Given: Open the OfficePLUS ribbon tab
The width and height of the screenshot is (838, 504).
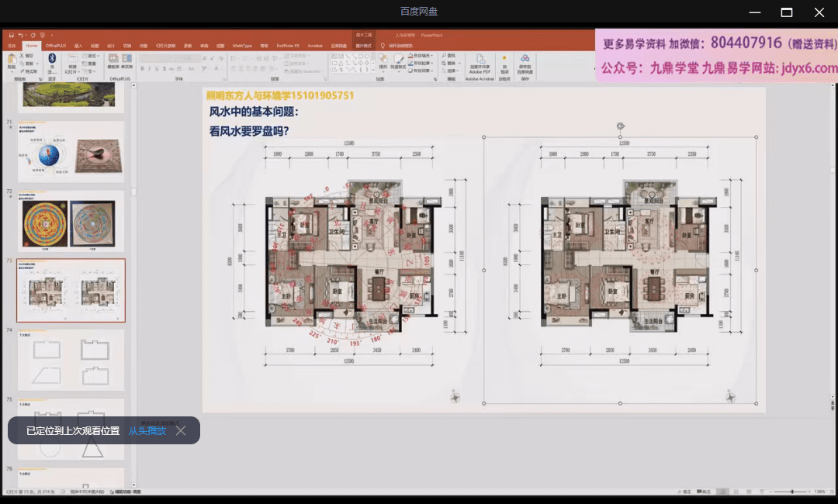Looking at the screenshot, I should click(55, 46).
